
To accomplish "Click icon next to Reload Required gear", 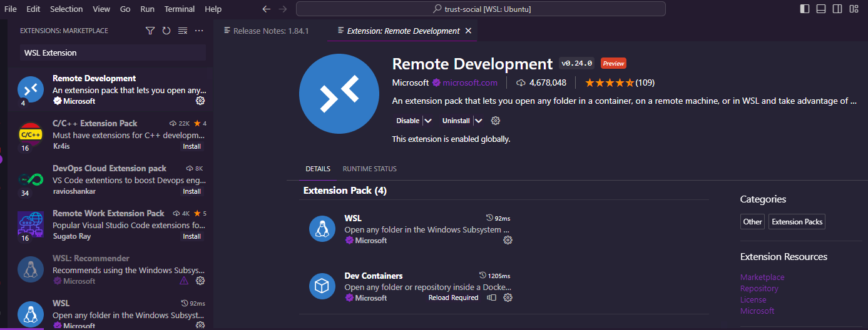I will 492,297.
